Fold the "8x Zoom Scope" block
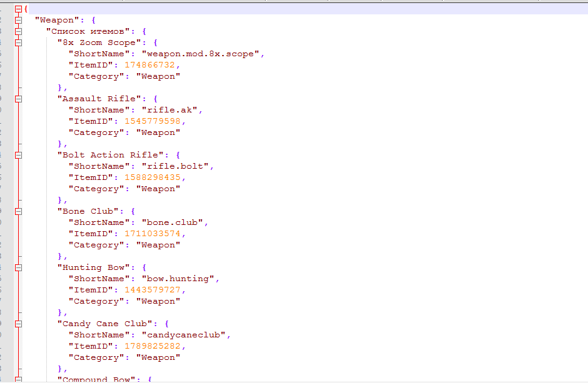Image resolution: width=588 pixels, height=383 pixels. tap(18, 42)
